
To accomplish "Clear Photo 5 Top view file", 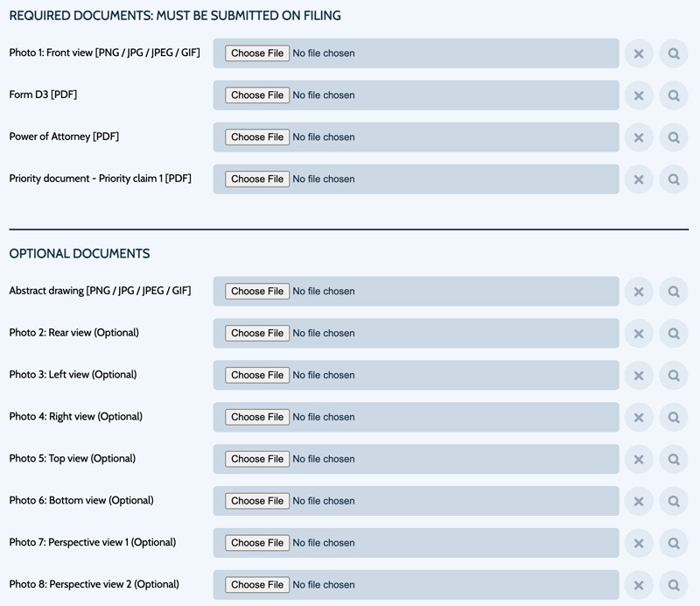I will coord(639,460).
